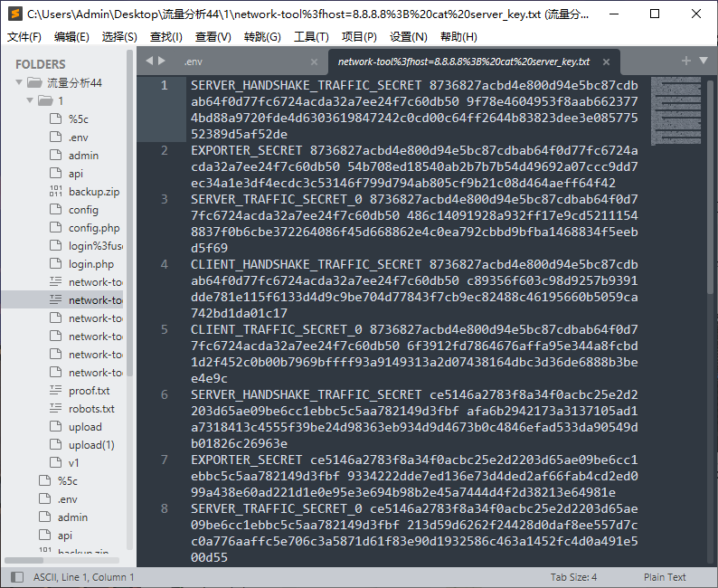Image resolution: width=718 pixels, height=588 pixels.
Task: Open backup.zip in the sidebar
Action: point(94,192)
